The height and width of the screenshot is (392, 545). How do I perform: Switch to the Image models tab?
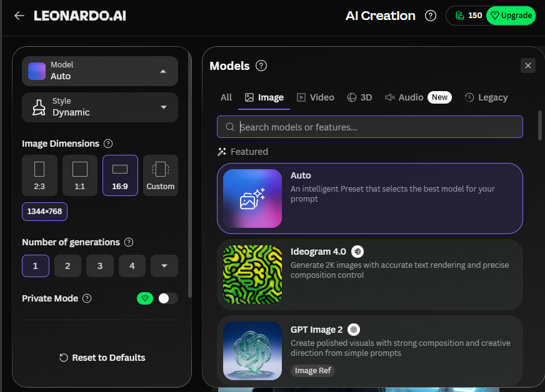coord(264,97)
